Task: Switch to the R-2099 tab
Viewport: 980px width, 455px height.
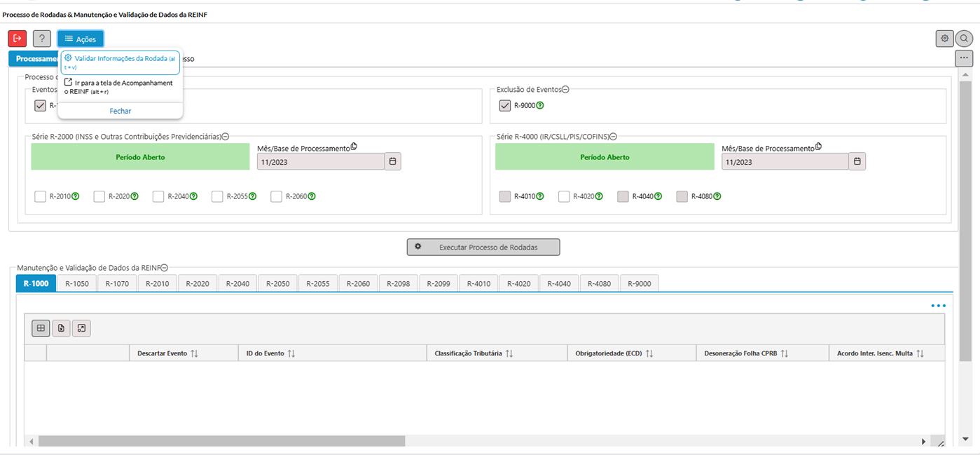Action: [438, 283]
